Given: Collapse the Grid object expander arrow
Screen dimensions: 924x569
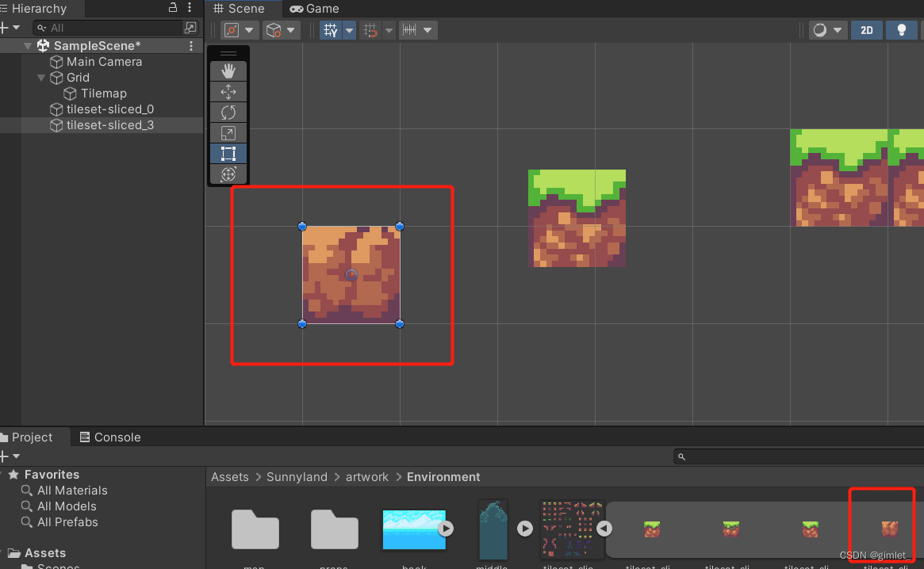Looking at the screenshot, I should tap(41, 78).
